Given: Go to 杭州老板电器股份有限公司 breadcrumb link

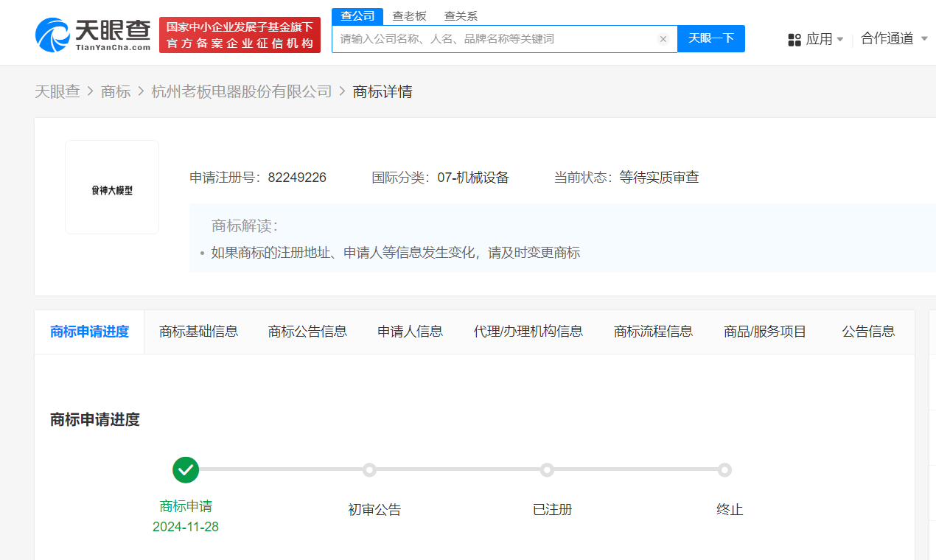Looking at the screenshot, I should click(x=242, y=91).
